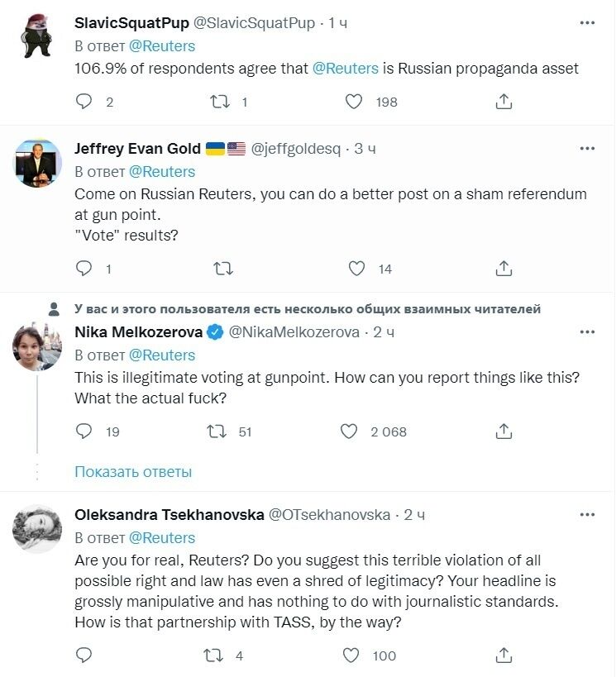The height and width of the screenshot is (677, 616).
Task: Like SlavicSquatPup's tweet with 198 likes
Action: point(354,102)
